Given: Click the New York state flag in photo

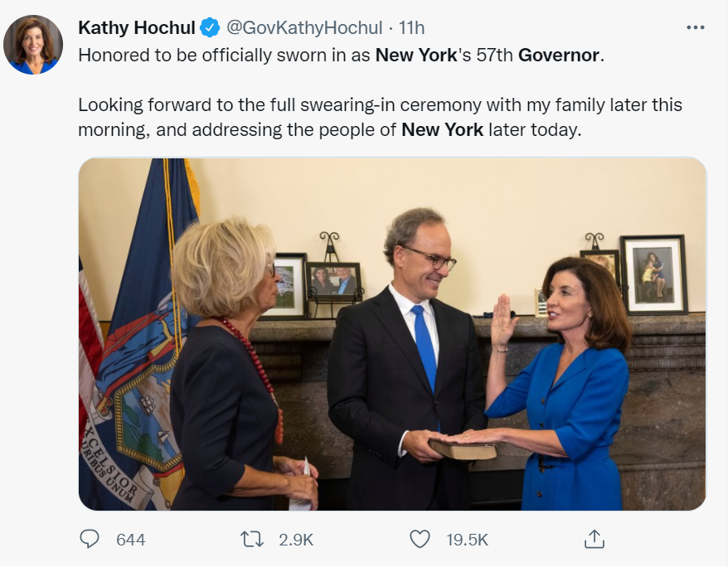Looking at the screenshot, I should click(139, 334).
